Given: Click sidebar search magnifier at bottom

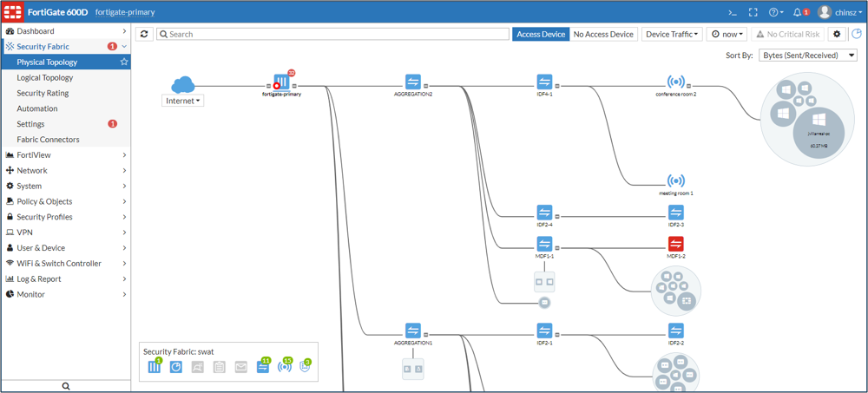Looking at the screenshot, I should tap(65, 386).
